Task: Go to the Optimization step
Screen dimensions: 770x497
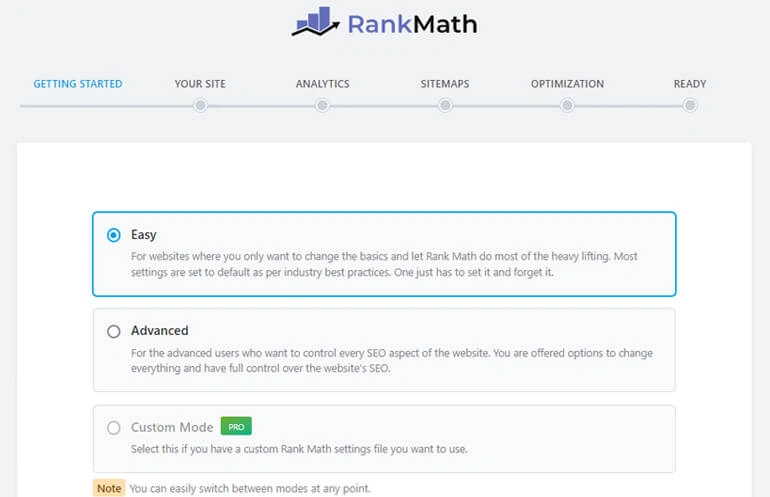Action: 567,84
